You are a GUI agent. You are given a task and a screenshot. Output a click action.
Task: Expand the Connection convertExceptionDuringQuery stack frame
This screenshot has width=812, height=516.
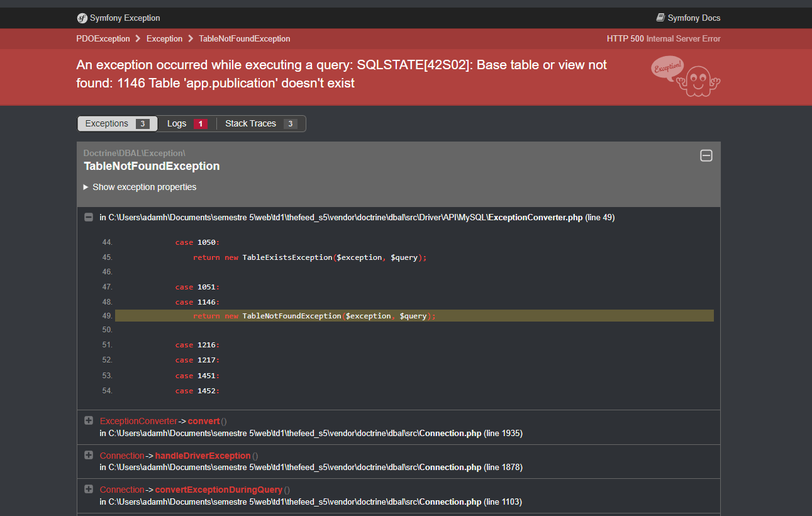tap(88, 489)
